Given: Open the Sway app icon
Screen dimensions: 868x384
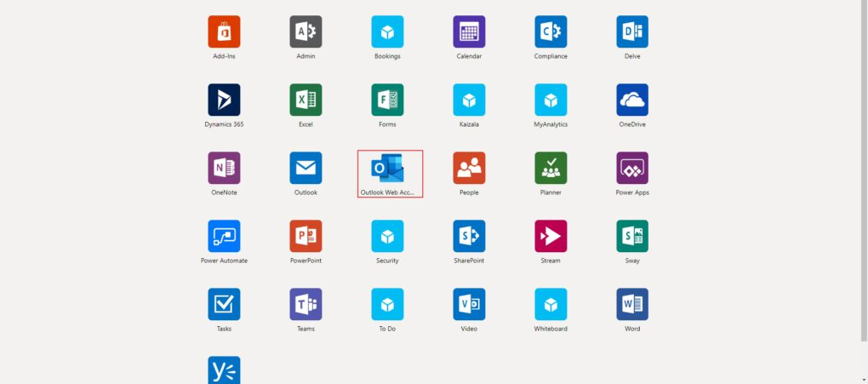Looking at the screenshot, I should click(632, 236).
